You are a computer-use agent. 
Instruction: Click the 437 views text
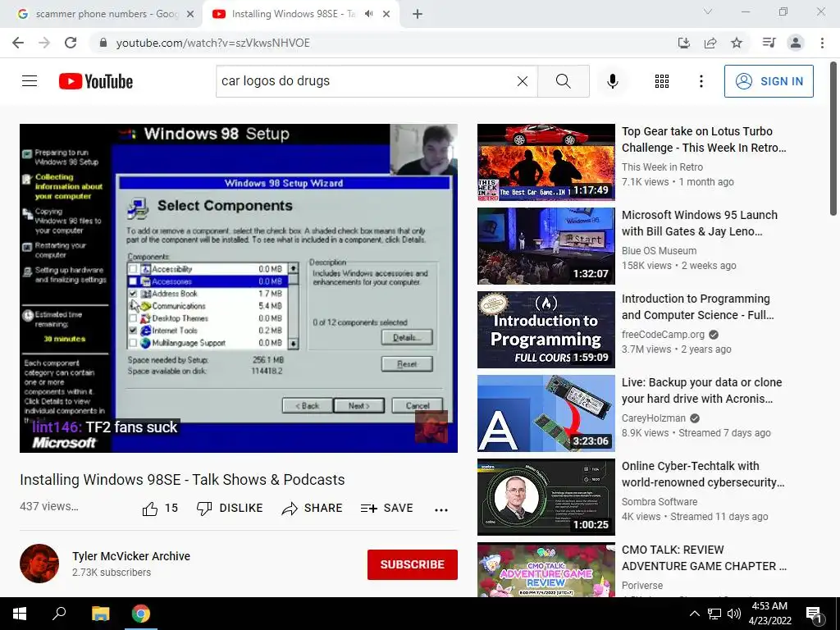tap(48, 506)
